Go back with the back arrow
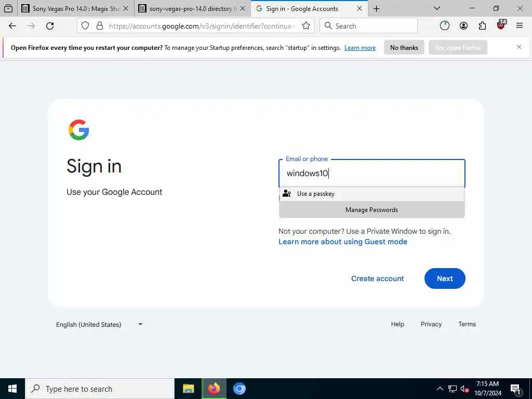This screenshot has height=399, width=532. [12, 26]
